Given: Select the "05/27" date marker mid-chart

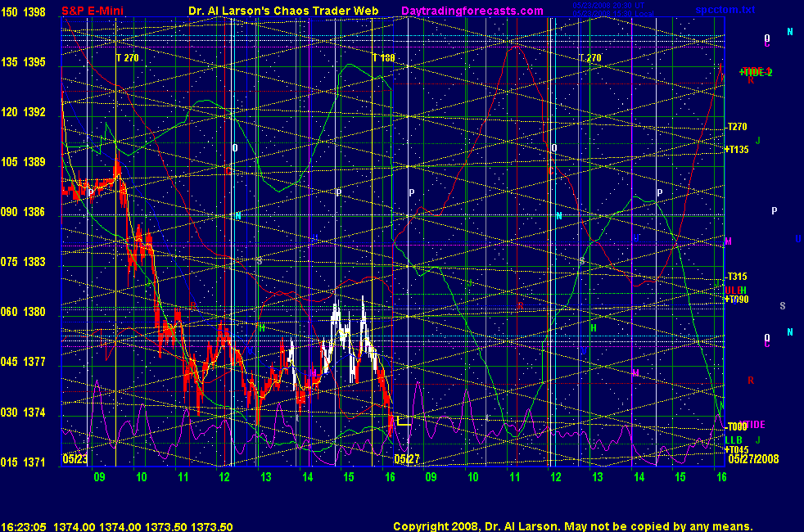Looking at the screenshot, I should tap(407, 458).
